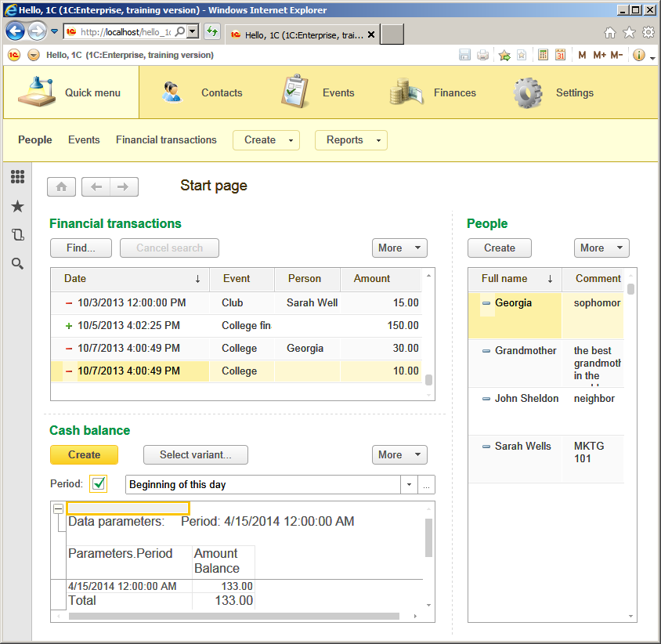Open More menu in Financial transactions
Image resolution: width=661 pixels, height=644 pixels.
[399, 248]
